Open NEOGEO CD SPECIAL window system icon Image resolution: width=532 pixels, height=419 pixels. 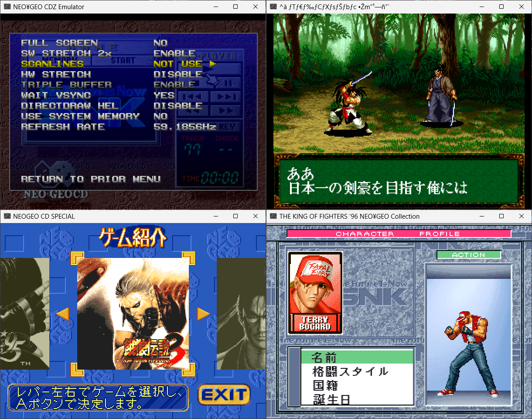(x=7, y=216)
